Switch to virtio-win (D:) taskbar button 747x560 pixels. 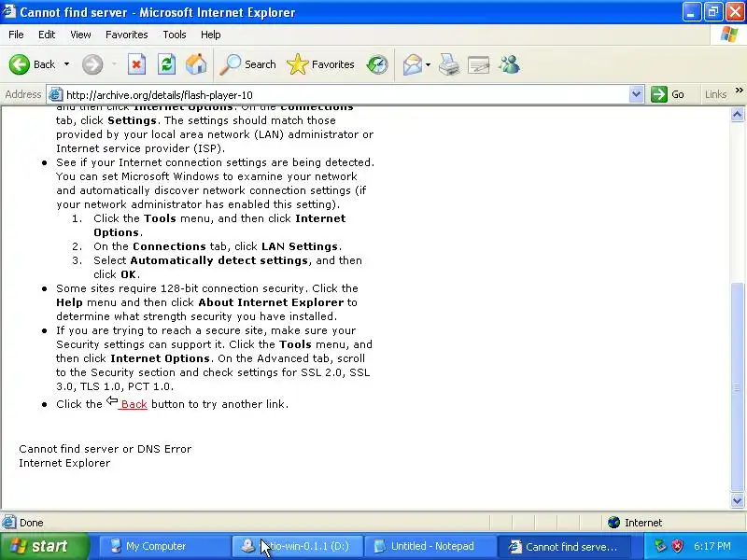[297, 546]
